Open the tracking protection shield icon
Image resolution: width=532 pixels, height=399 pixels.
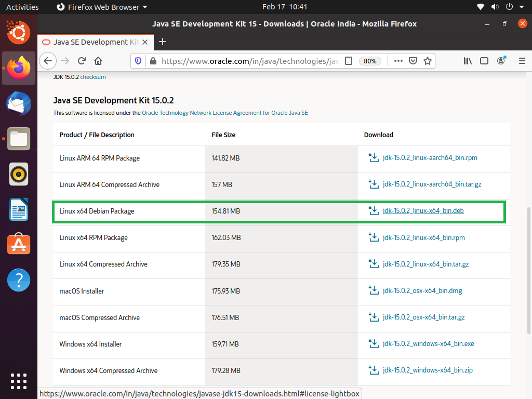coord(138,61)
